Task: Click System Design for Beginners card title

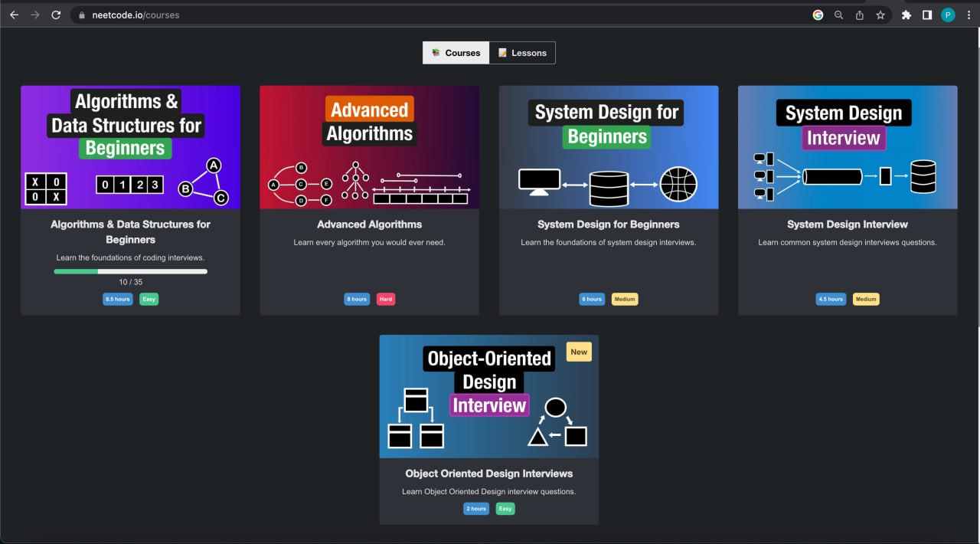Action: tap(609, 224)
